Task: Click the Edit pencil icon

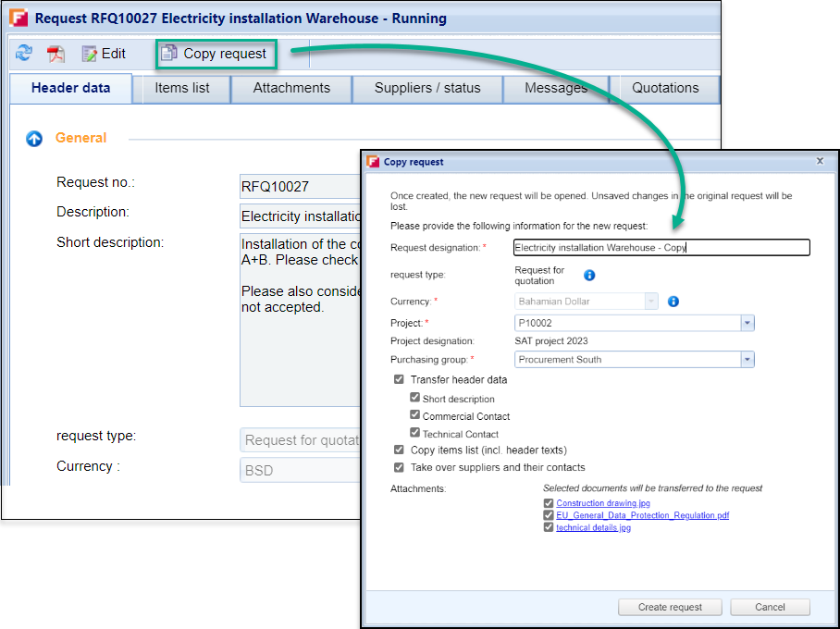Action: tap(90, 54)
